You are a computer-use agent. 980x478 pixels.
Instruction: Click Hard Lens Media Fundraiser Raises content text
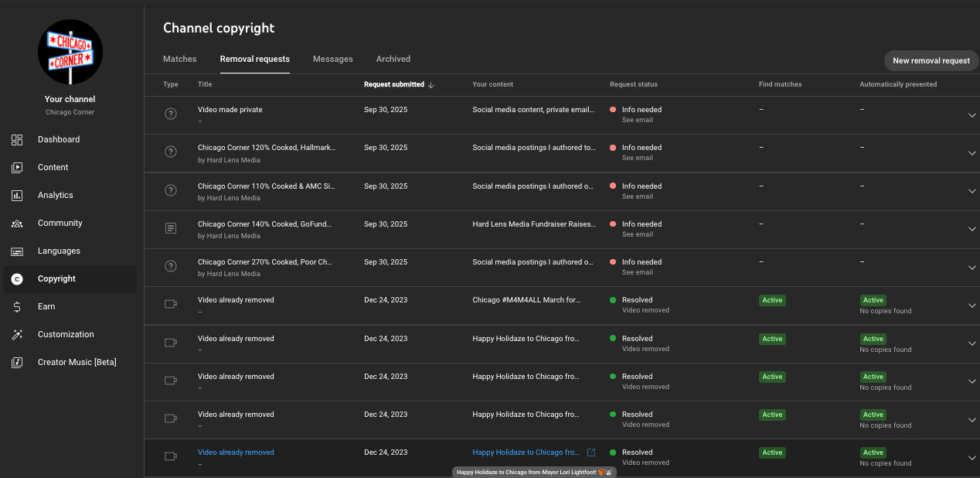click(x=535, y=224)
